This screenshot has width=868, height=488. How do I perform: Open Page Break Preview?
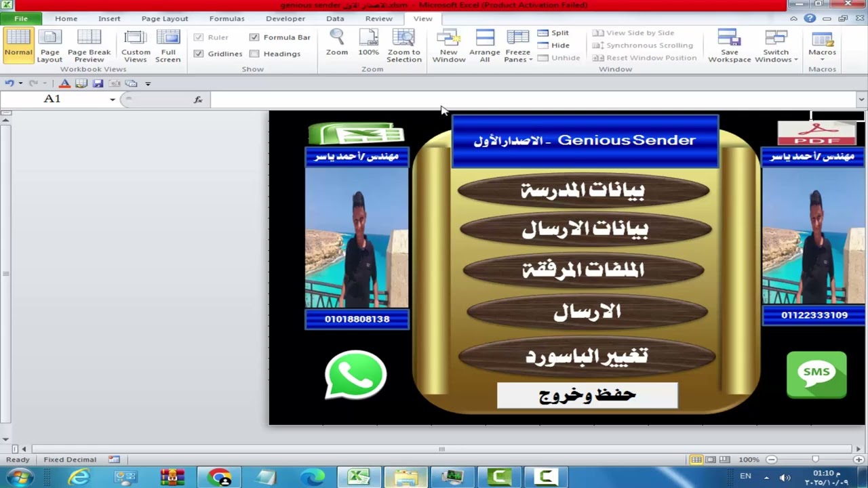(89, 45)
